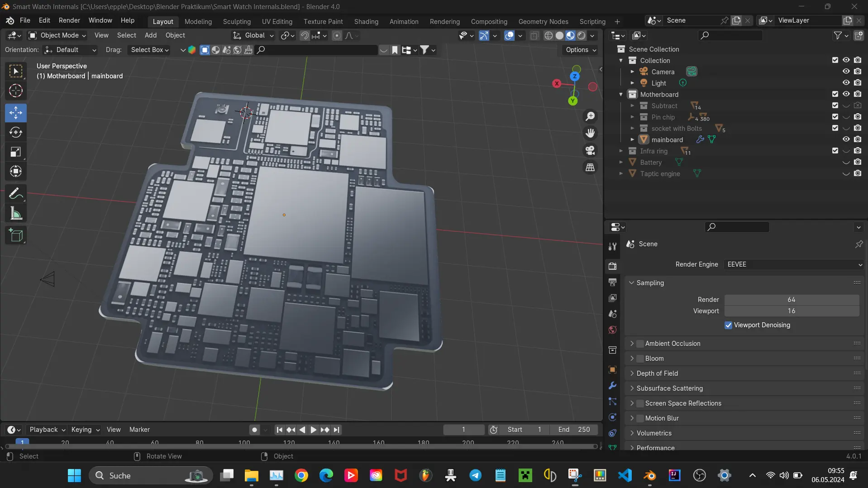
Task: Click the pan view hand icon
Action: coord(590,133)
